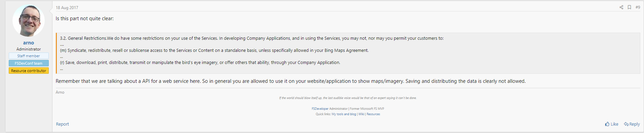Click the Resource contributor badge
This screenshot has width=644, height=133.
(x=29, y=71)
